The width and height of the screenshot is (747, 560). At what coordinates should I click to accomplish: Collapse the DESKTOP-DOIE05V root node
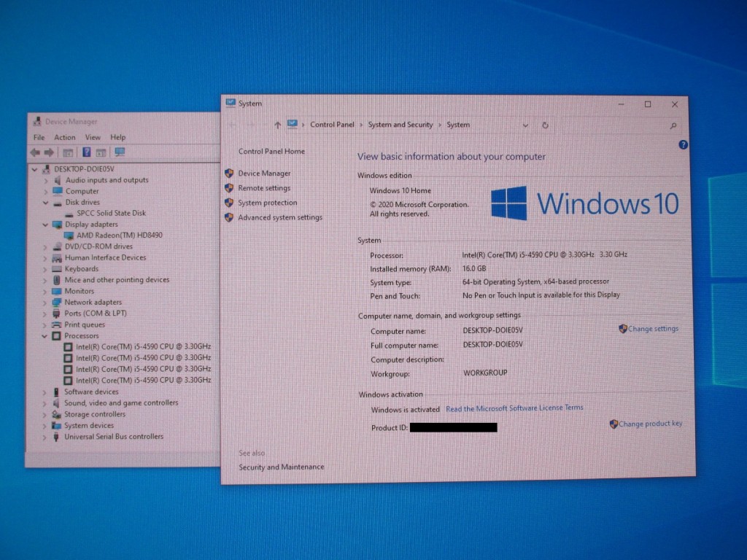click(34, 169)
